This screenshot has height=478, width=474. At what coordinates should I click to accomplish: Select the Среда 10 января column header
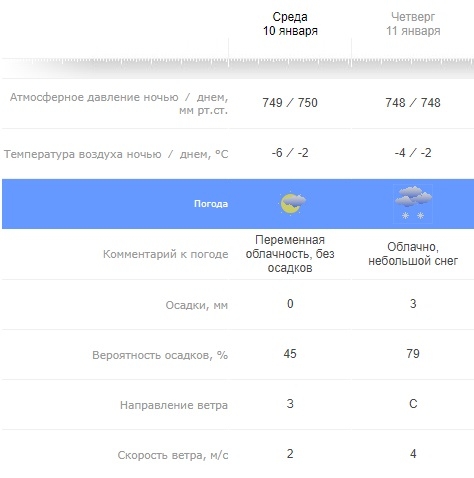(x=290, y=24)
